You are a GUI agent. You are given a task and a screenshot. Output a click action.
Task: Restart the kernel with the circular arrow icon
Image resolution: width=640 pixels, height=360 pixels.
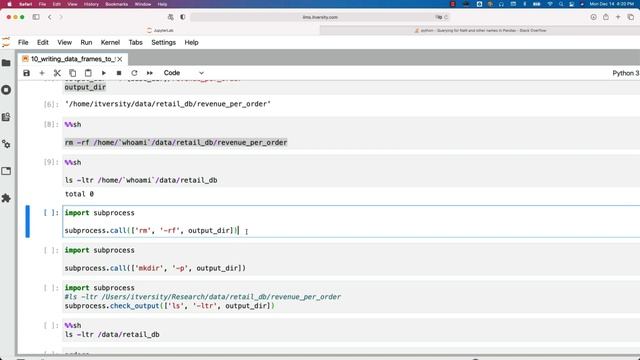[134, 73]
